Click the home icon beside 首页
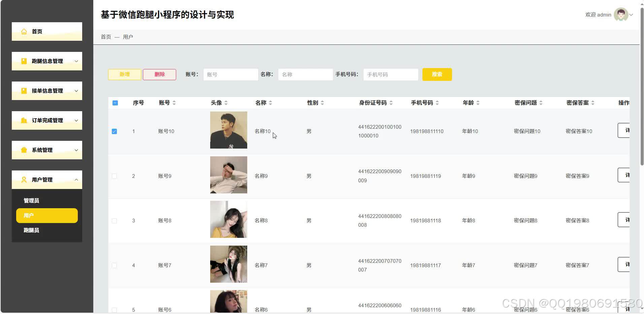Viewport: 644px width, 314px height. [x=24, y=31]
